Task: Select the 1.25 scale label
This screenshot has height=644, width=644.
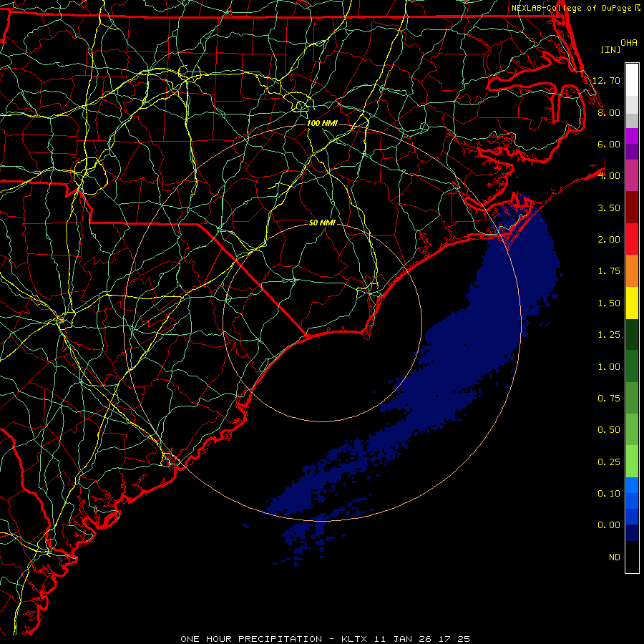Action: (609, 335)
